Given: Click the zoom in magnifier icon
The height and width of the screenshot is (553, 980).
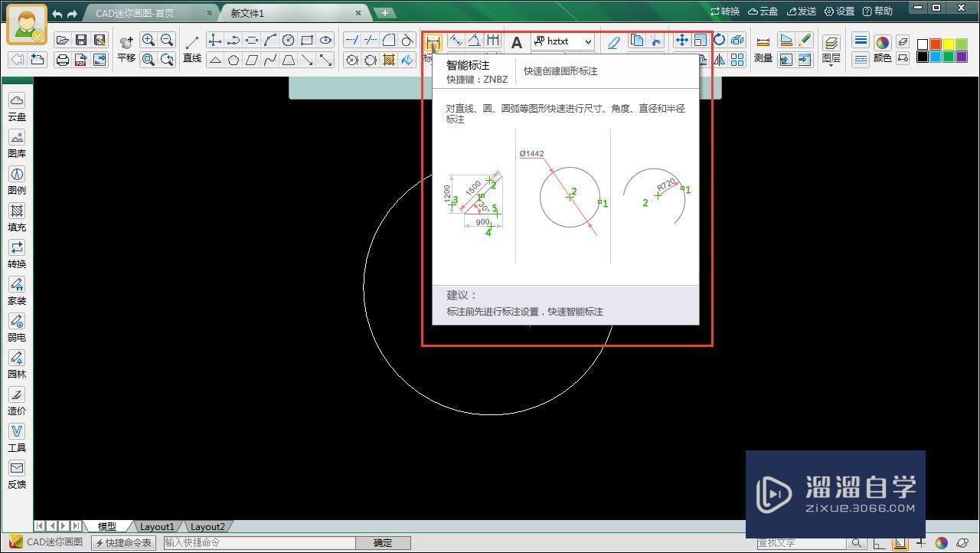Looking at the screenshot, I should coord(149,41).
